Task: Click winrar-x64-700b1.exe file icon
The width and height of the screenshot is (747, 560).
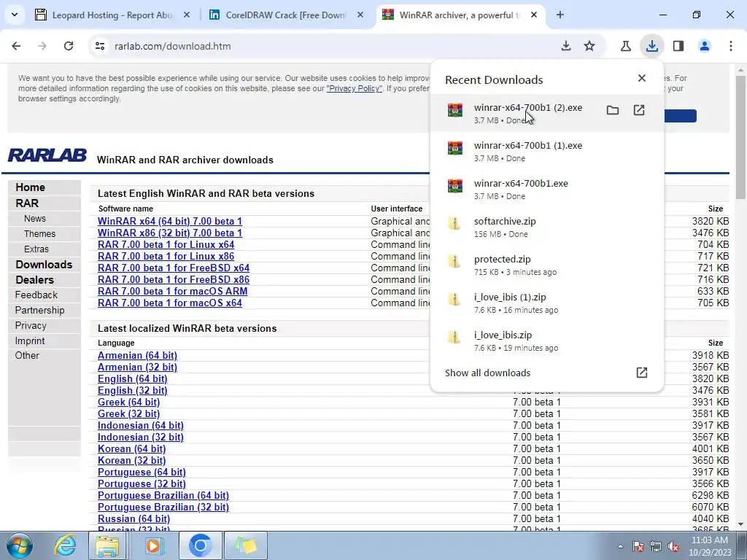Action: click(x=455, y=186)
